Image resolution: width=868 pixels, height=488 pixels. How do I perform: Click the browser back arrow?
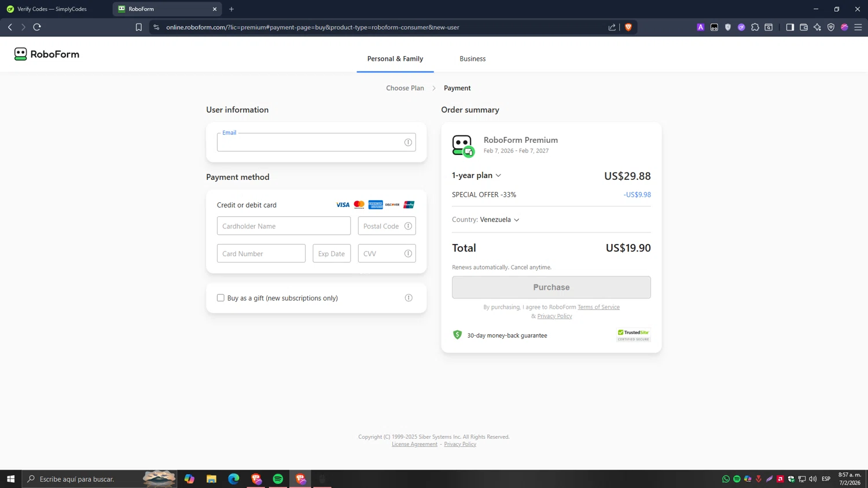[x=10, y=27]
